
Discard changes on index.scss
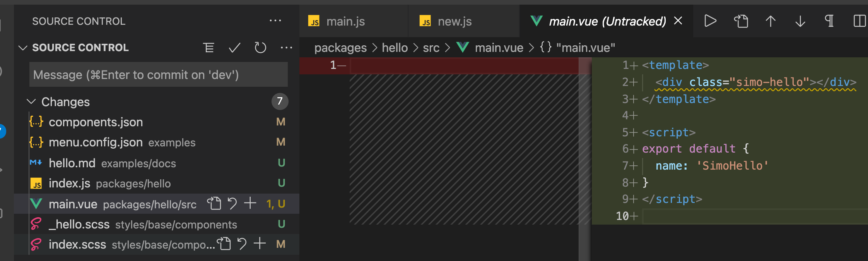tap(242, 244)
